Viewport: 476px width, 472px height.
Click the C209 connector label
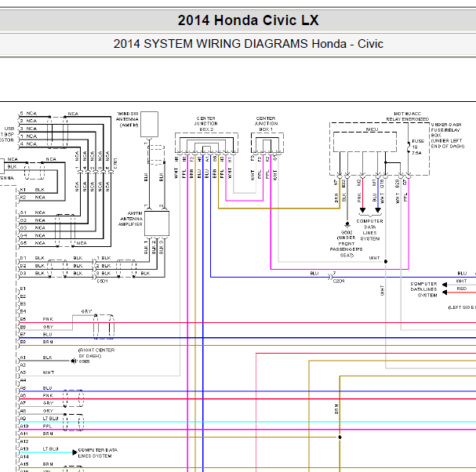[x=339, y=281]
